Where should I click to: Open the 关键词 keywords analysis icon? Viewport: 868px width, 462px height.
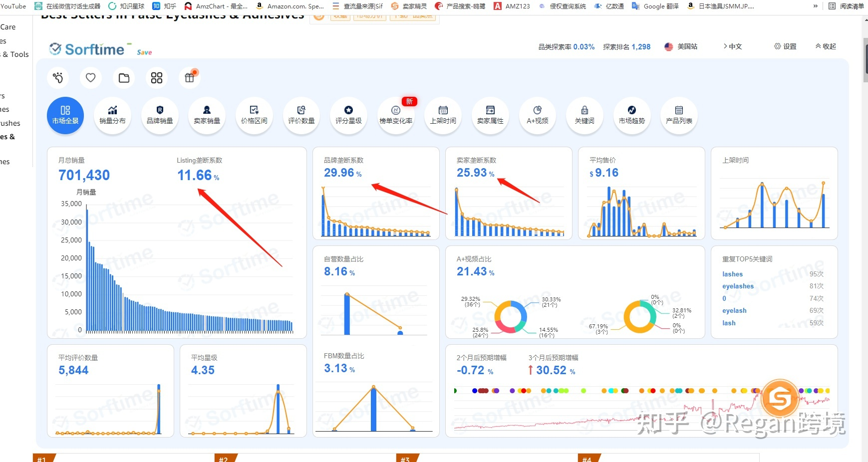pyautogui.click(x=584, y=115)
